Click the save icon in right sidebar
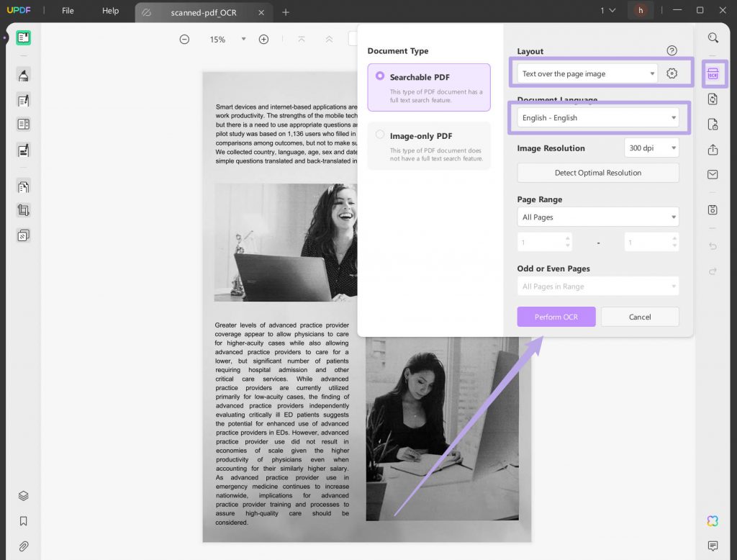 [713, 209]
